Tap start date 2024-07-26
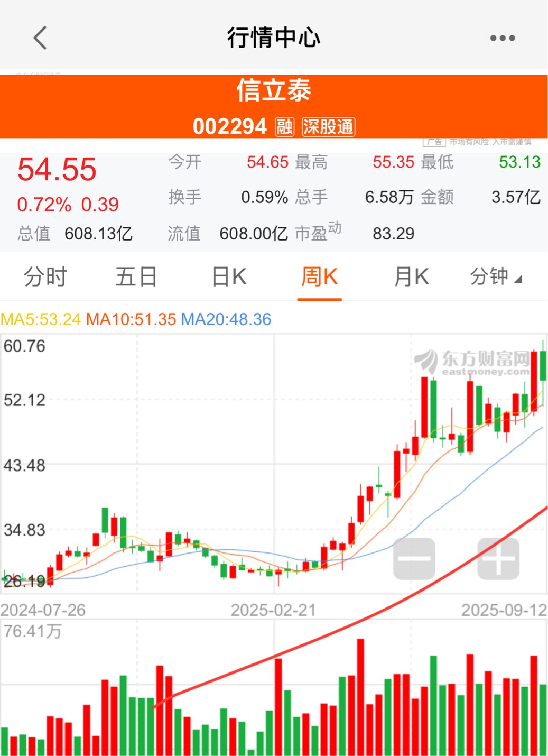The height and width of the screenshot is (756, 548). pyautogui.click(x=43, y=610)
